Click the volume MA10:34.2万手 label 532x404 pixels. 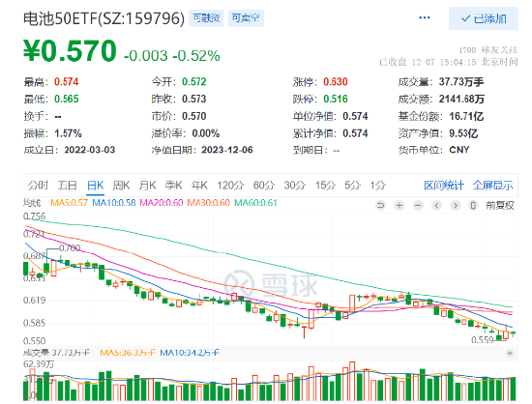click(x=190, y=353)
